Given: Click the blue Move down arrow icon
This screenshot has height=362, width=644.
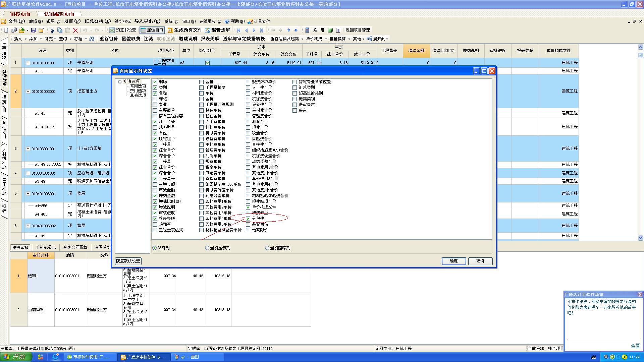Looking at the screenshot, I should (296, 30).
